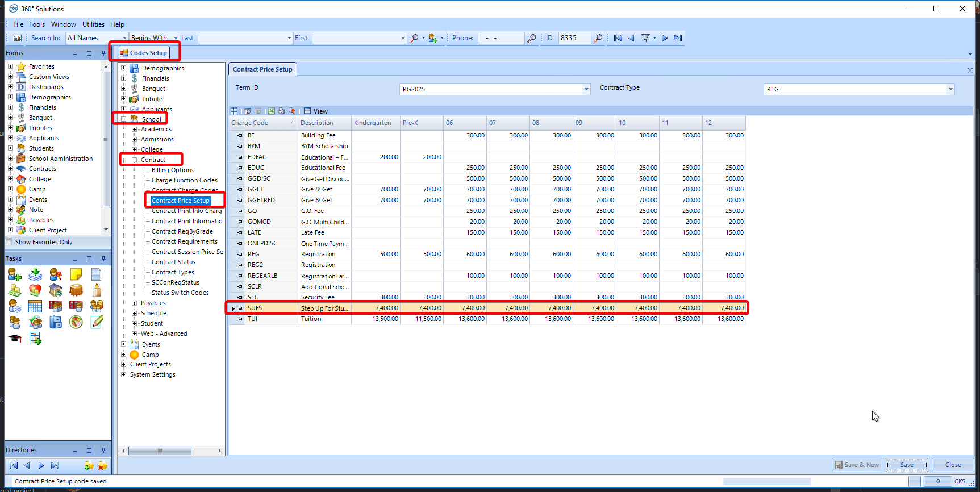Open the calendar grid task icon

(35, 307)
